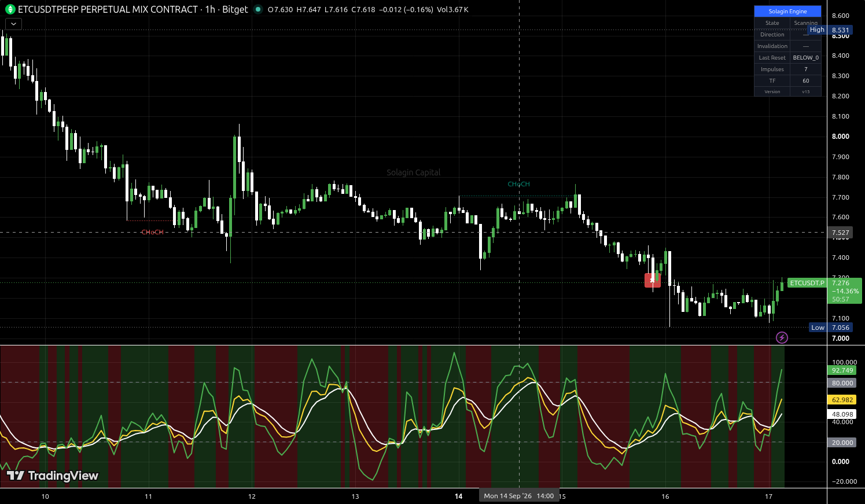Click the Invalidation row label
The height and width of the screenshot is (504, 865).
[772, 46]
